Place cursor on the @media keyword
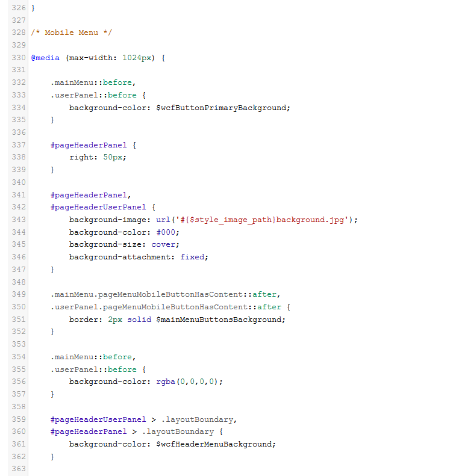The image size is (453, 476). coord(45,58)
